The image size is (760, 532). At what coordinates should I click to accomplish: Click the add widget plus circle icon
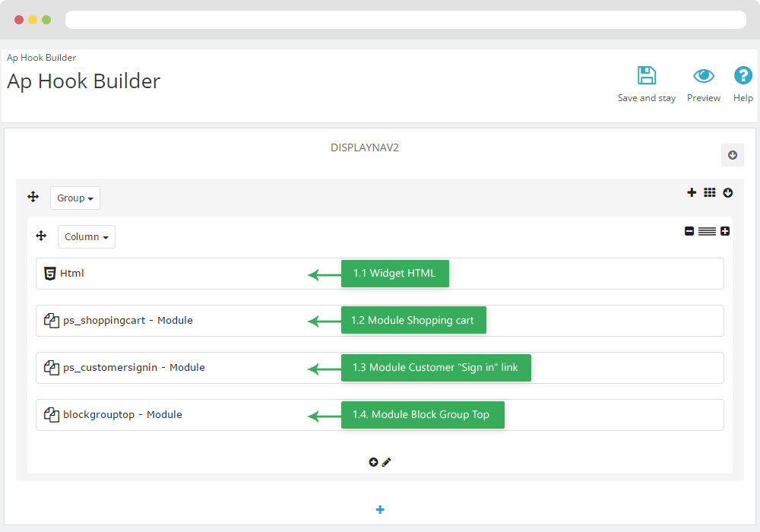(x=373, y=462)
